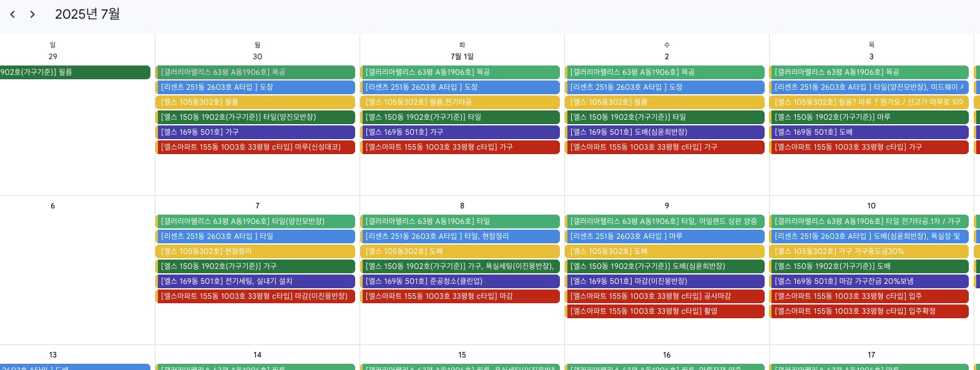980x370 pixels.
Task: Open July 1 엘스 150동 1902호 타일 event
Action: pos(460,117)
